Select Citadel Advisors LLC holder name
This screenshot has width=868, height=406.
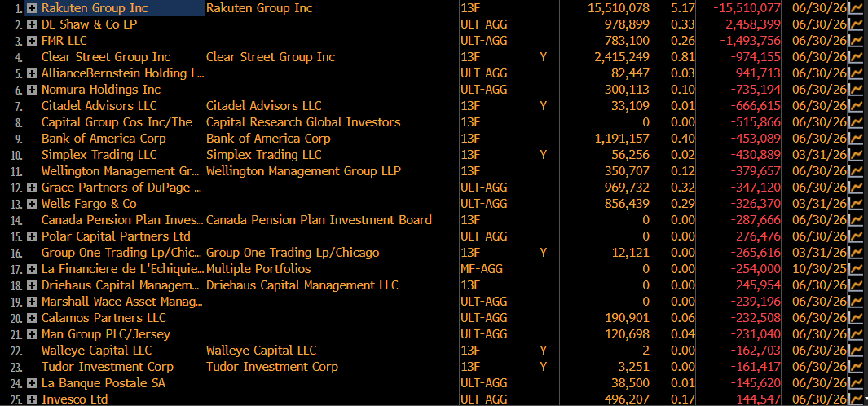[x=99, y=106]
